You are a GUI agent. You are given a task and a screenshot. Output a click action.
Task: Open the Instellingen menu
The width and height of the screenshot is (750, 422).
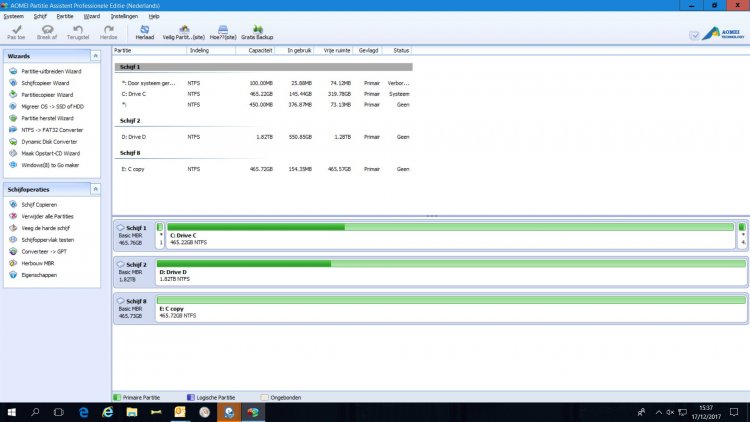125,17
